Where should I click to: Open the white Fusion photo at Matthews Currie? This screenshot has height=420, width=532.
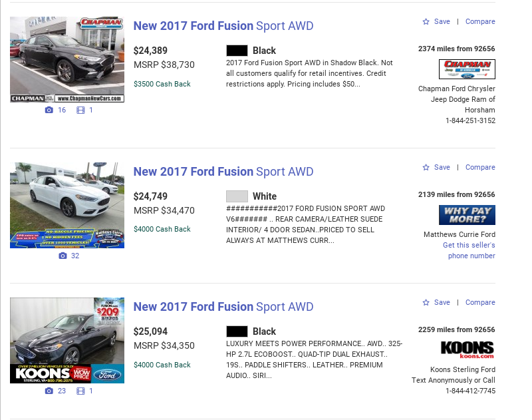point(67,205)
